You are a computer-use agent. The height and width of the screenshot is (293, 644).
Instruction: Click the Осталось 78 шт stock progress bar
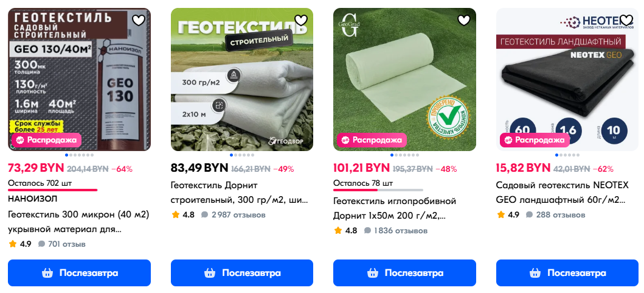point(378,190)
